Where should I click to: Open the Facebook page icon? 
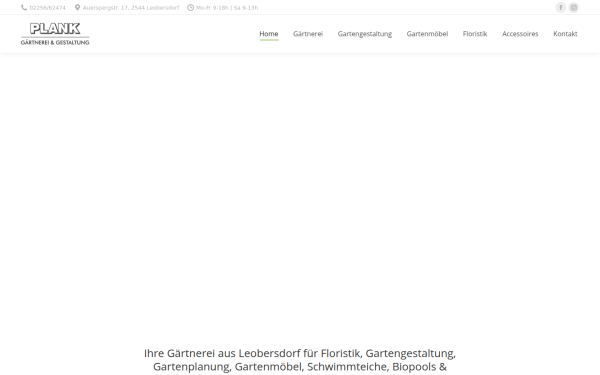561,7
